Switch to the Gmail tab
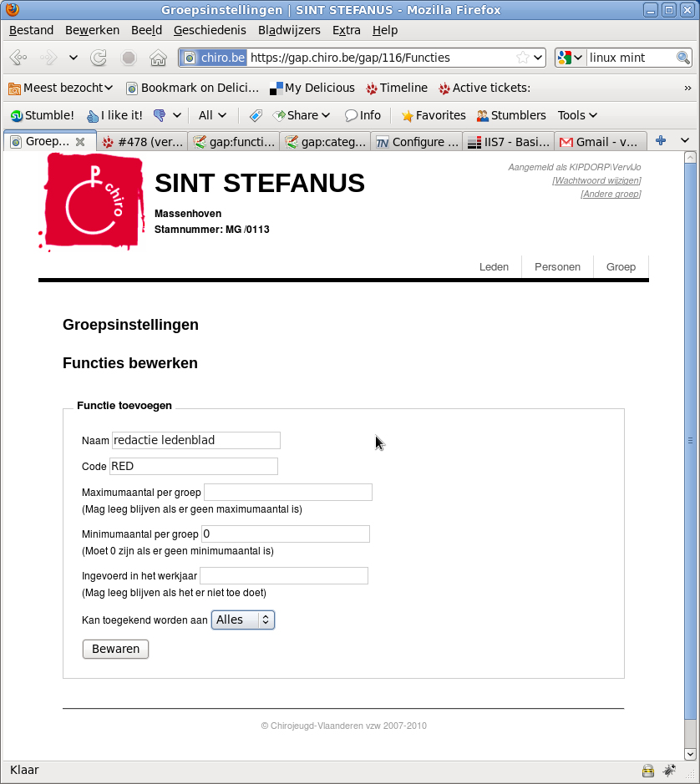Screen dimensions: 700x784 click(x=601, y=142)
